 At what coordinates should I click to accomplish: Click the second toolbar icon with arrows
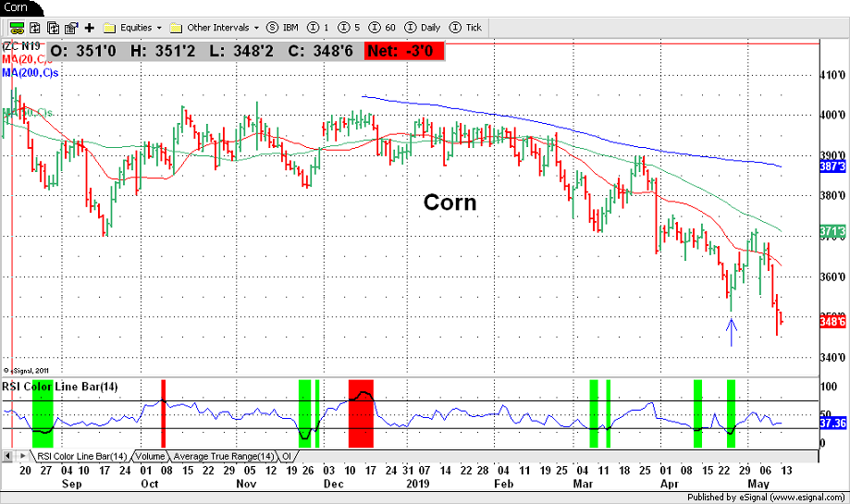(x=35, y=28)
